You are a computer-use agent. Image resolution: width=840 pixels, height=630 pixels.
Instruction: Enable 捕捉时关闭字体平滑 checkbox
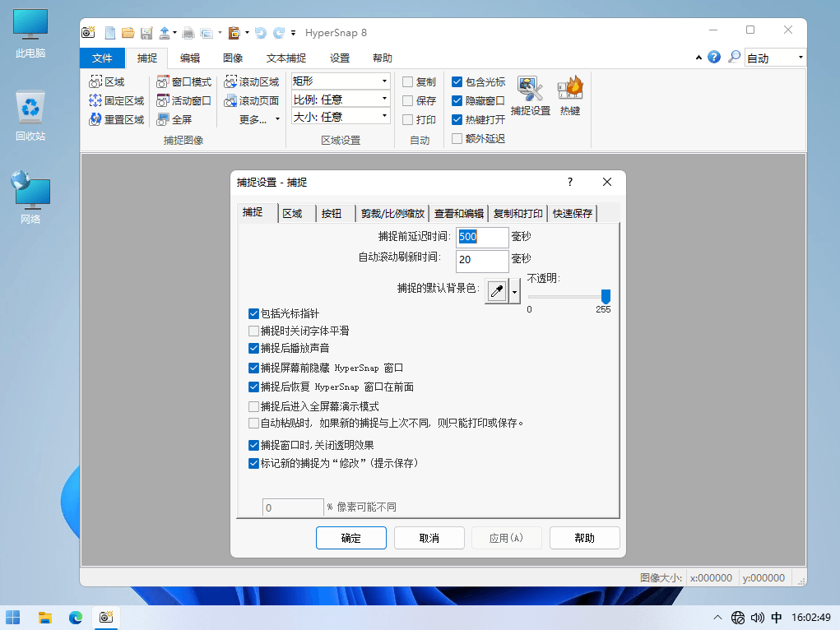click(x=254, y=331)
